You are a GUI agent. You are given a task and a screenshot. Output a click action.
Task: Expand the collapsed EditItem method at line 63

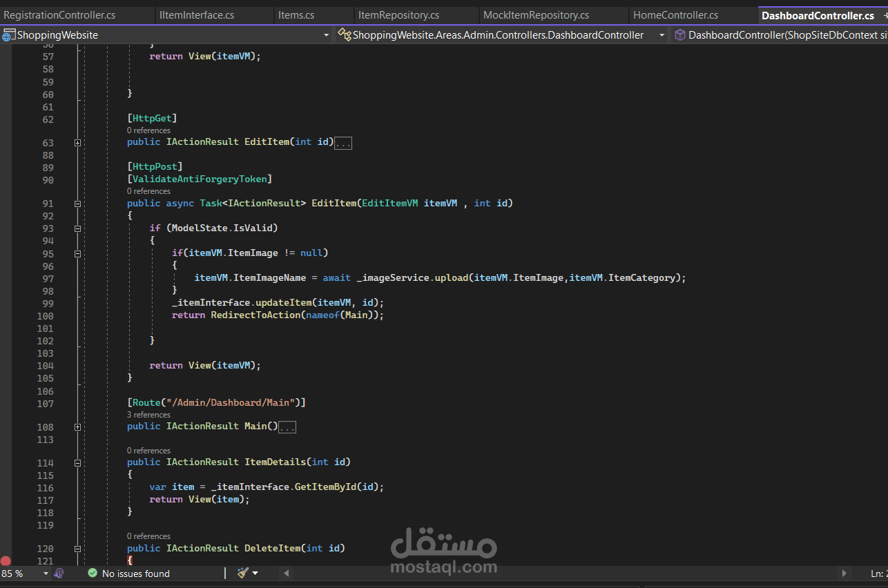coord(77,143)
